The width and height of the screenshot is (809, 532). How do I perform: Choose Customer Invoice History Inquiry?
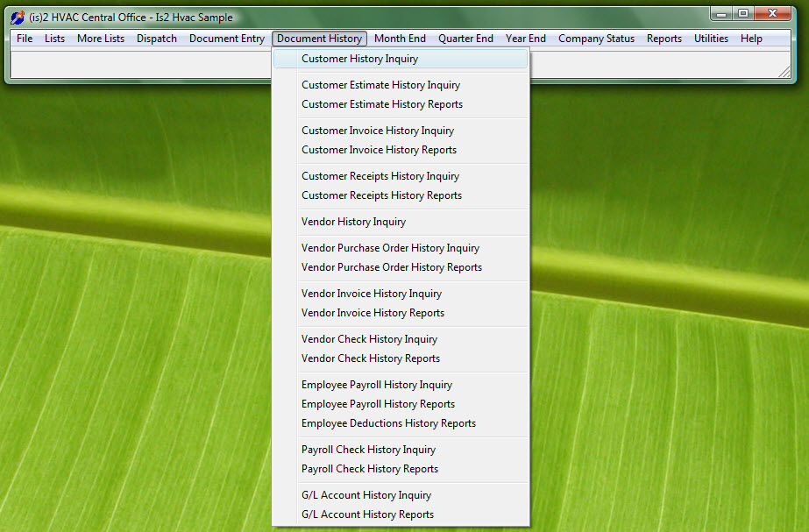point(401,131)
